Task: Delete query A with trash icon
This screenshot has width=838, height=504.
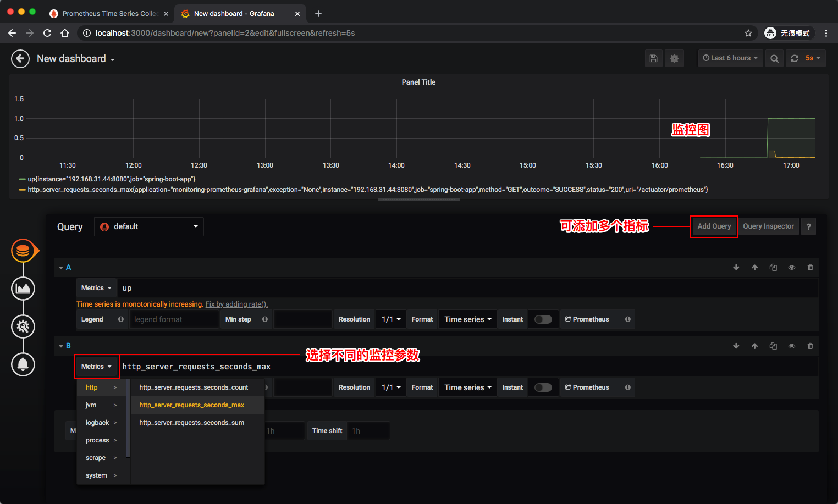Action: (x=810, y=268)
